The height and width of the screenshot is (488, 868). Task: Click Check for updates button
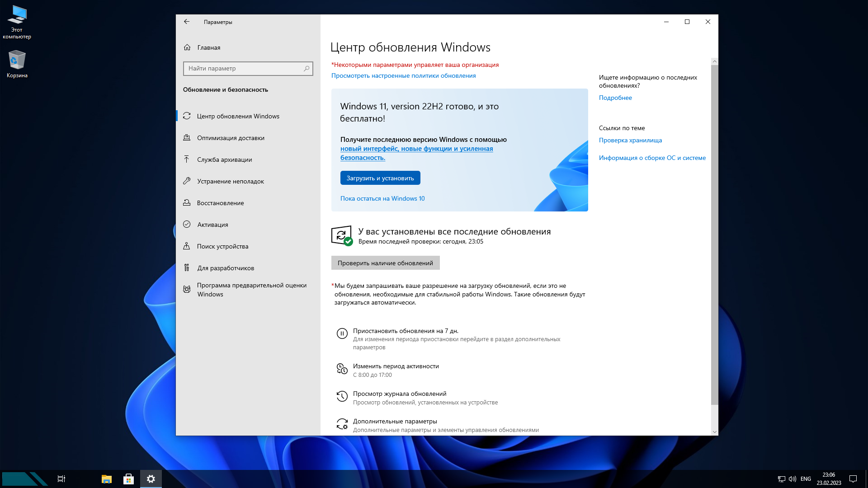(385, 263)
